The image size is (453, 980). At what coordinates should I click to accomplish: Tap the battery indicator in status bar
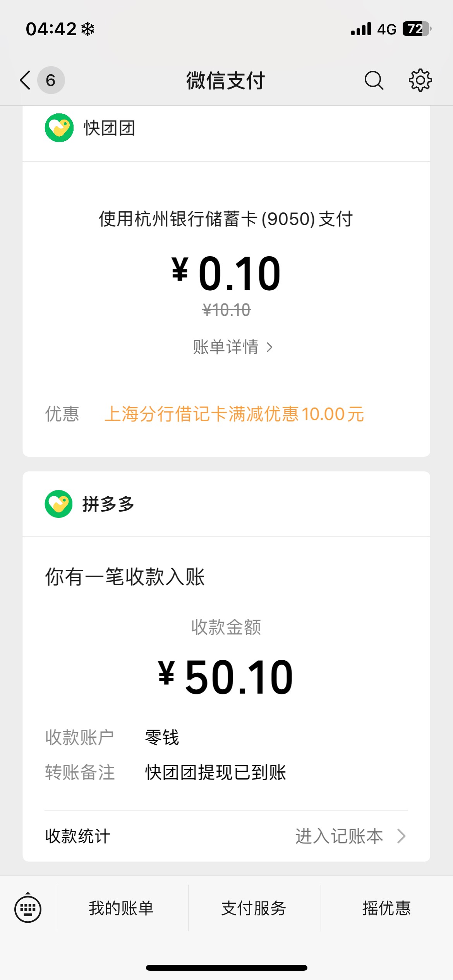tap(417, 29)
